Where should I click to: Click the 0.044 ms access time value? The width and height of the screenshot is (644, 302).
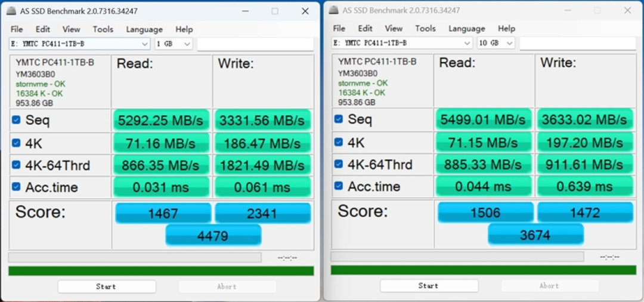(484, 187)
